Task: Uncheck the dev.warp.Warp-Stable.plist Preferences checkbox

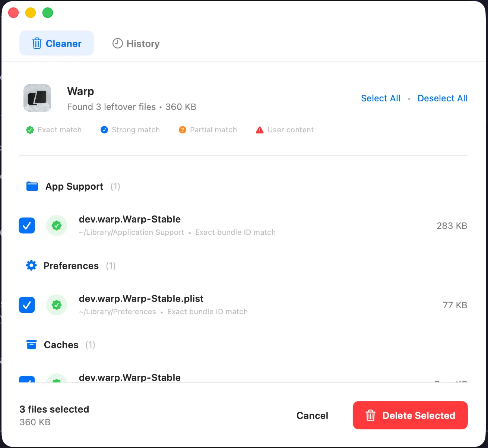Action: click(x=26, y=305)
